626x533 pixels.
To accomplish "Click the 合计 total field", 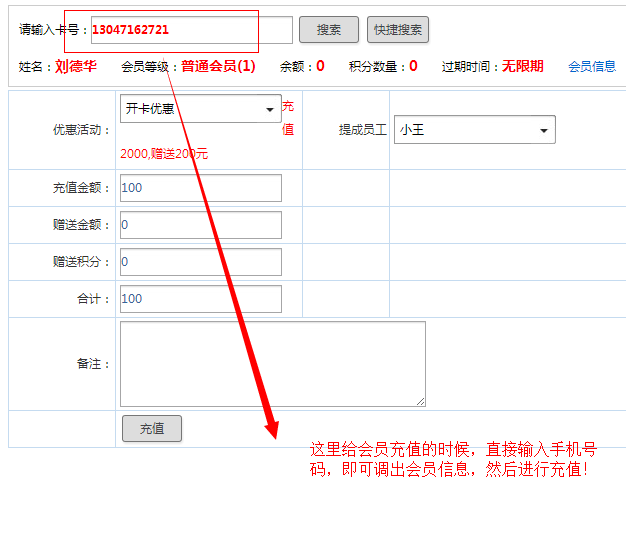I will (200, 299).
